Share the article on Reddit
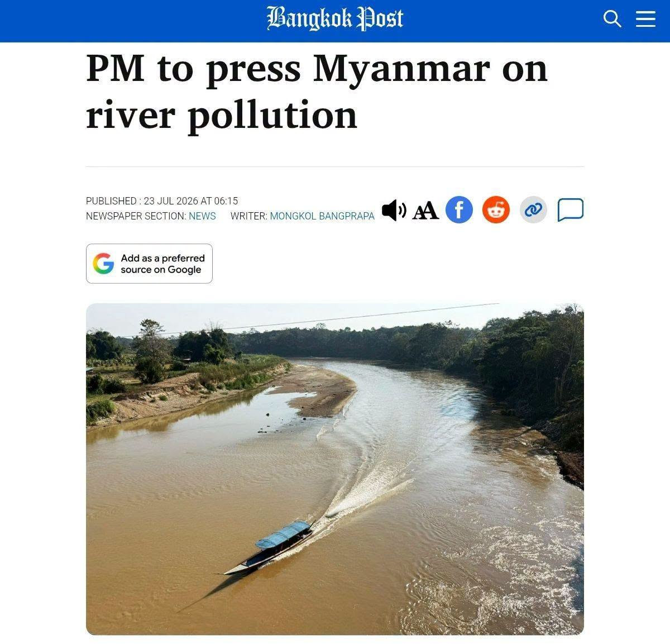The width and height of the screenshot is (670, 644). coord(496,210)
